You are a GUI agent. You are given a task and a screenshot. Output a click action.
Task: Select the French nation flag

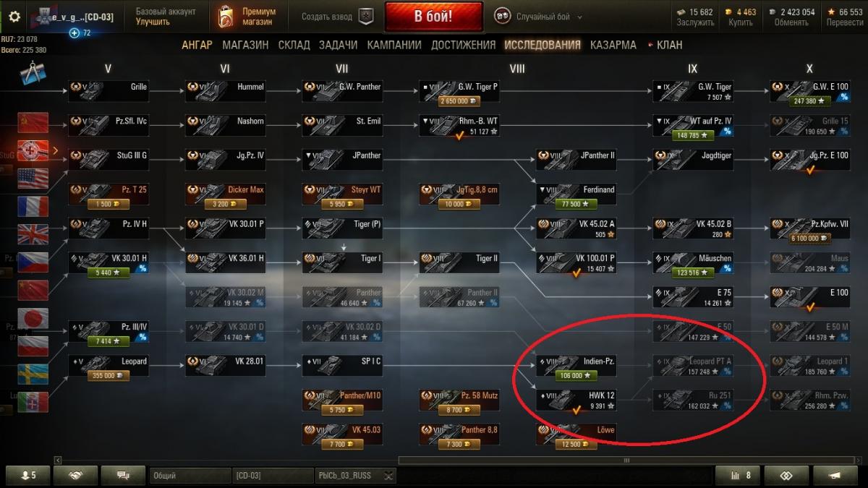click(33, 206)
